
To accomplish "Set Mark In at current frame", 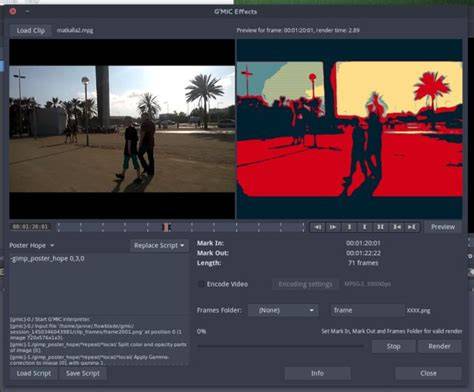I will [x=349, y=227].
